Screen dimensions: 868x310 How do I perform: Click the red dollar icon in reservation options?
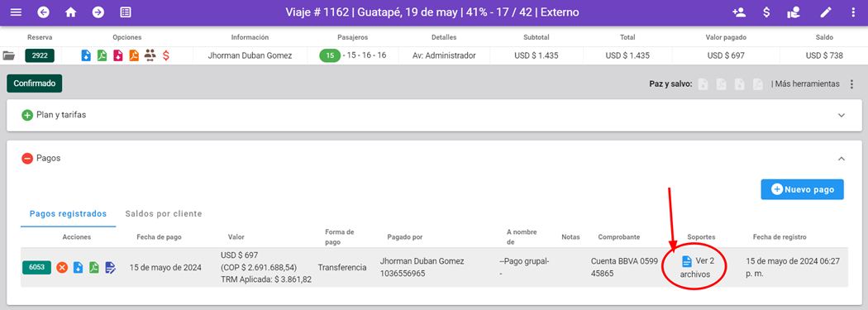point(165,55)
